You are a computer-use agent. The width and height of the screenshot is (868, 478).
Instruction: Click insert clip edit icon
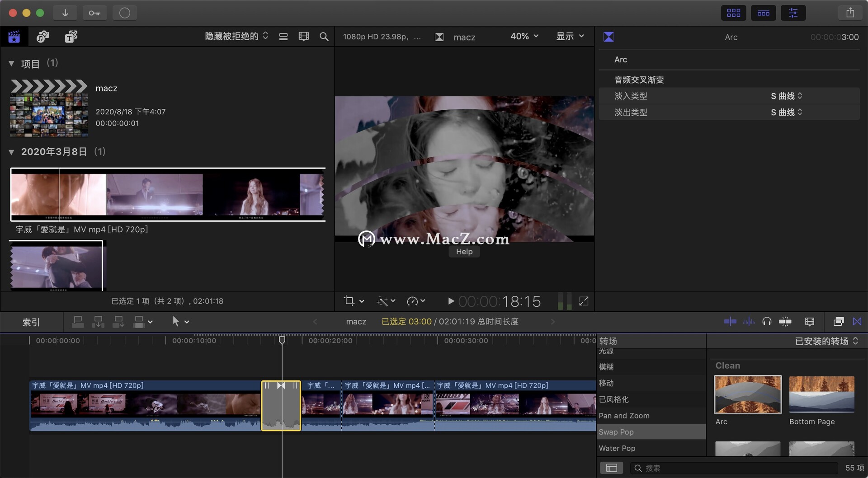pos(98,322)
